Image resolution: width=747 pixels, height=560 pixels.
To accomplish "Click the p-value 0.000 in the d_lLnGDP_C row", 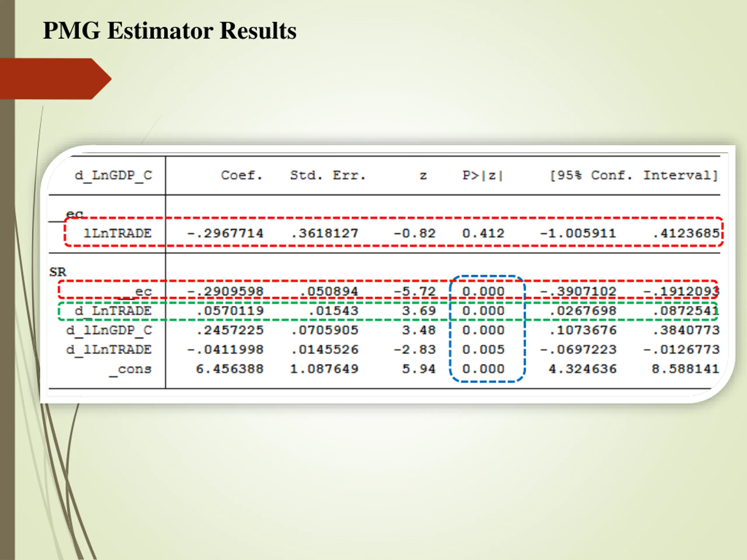I will [483, 330].
